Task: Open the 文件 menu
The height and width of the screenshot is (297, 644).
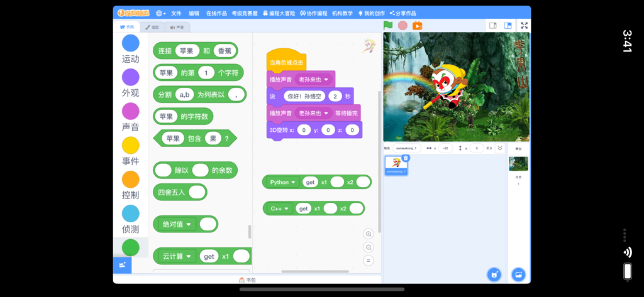Action: tap(176, 13)
